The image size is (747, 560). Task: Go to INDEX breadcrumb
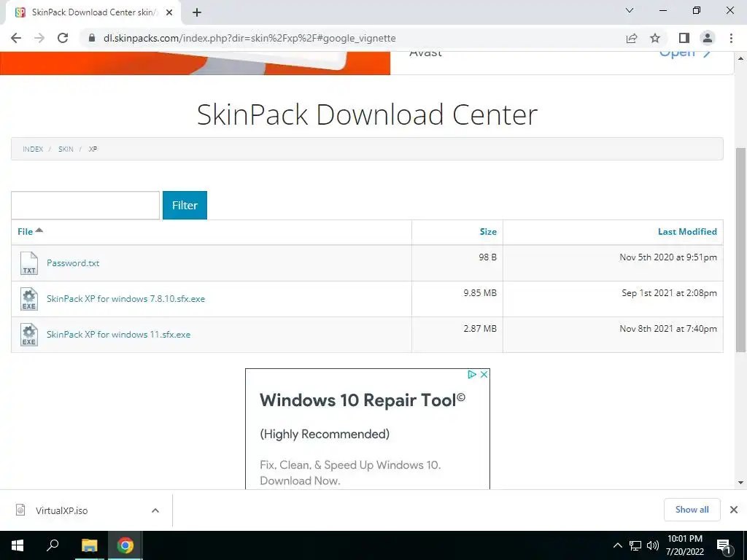pos(33,149)
